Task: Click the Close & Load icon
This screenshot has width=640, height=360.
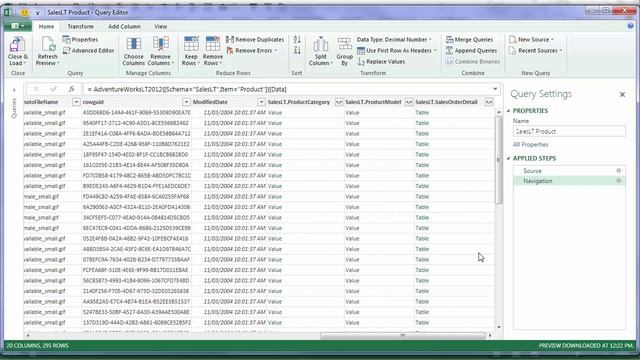Action: point(17,44)
